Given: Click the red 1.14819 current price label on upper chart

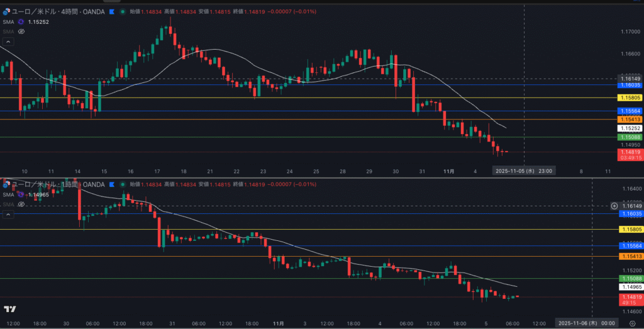Looking at the screenshot, I should (630, 152).
